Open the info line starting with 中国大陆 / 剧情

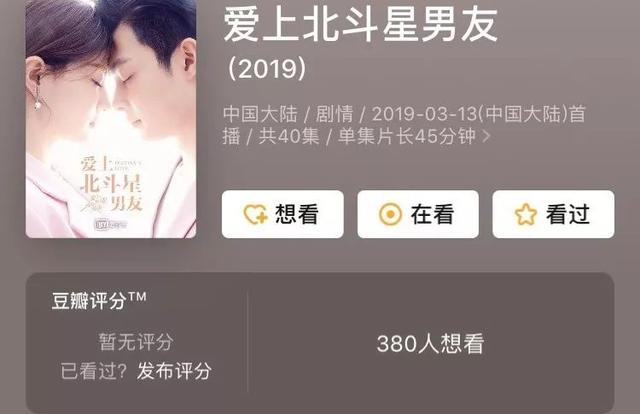click(x=404, y=125)
